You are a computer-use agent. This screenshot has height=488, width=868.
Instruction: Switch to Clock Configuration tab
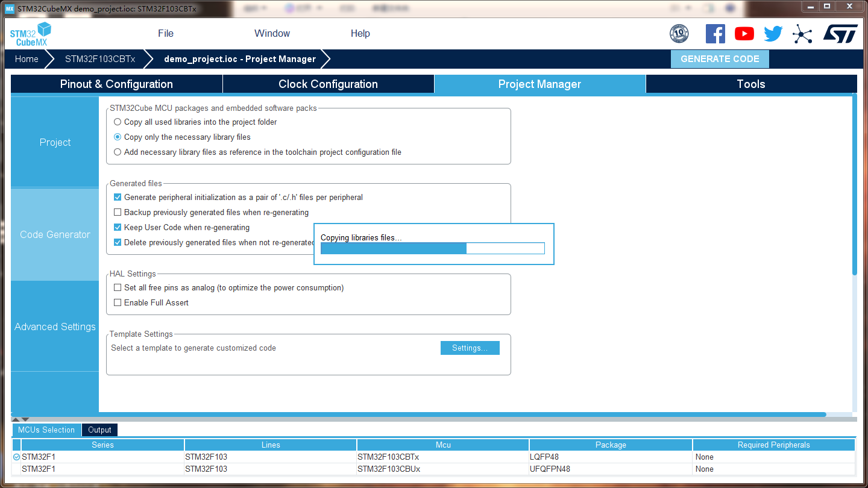pos(328,84)
